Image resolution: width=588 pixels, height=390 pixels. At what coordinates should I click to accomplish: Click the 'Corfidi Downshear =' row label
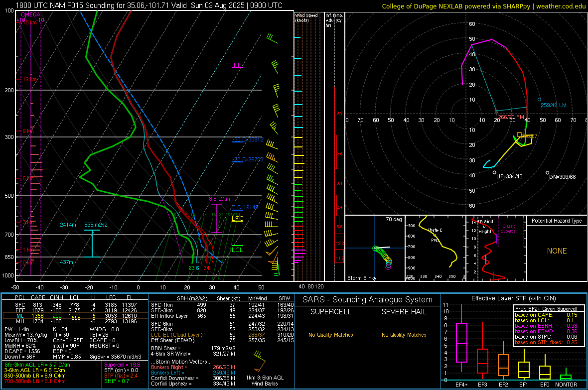(x=173, y=378)
